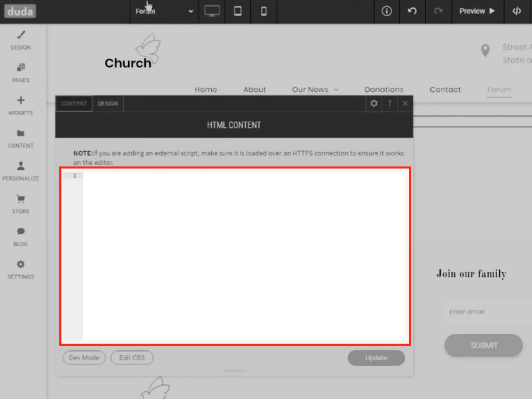Image resolution: width=532 pixels, height=399 pixels.
Task: Select the Content tab of HTML widget
Action: point(74,104)
